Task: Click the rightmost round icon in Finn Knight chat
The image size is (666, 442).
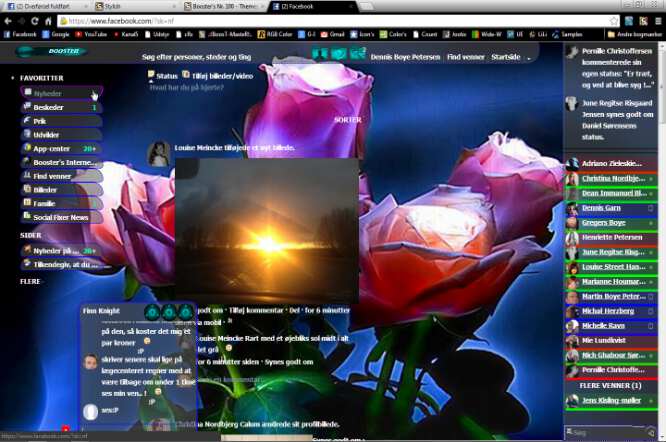Action: (x=185, y=312)
